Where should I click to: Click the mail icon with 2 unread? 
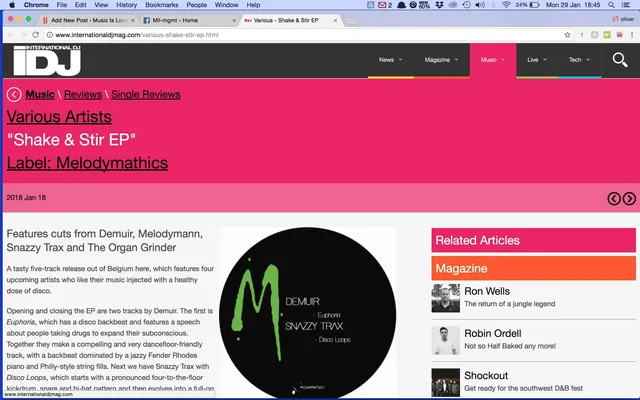coord(384,5)
